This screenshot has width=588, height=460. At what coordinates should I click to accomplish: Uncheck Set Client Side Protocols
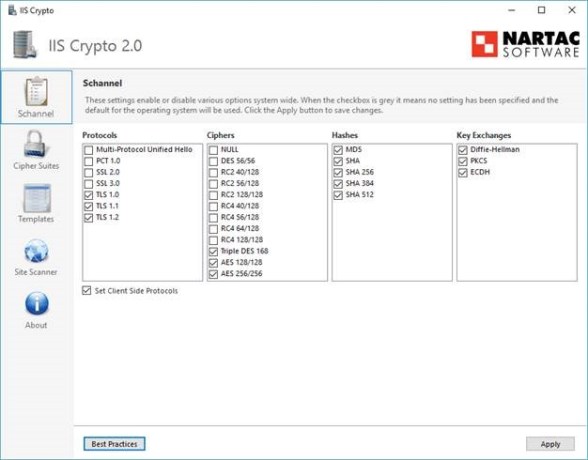click(87, 291)
